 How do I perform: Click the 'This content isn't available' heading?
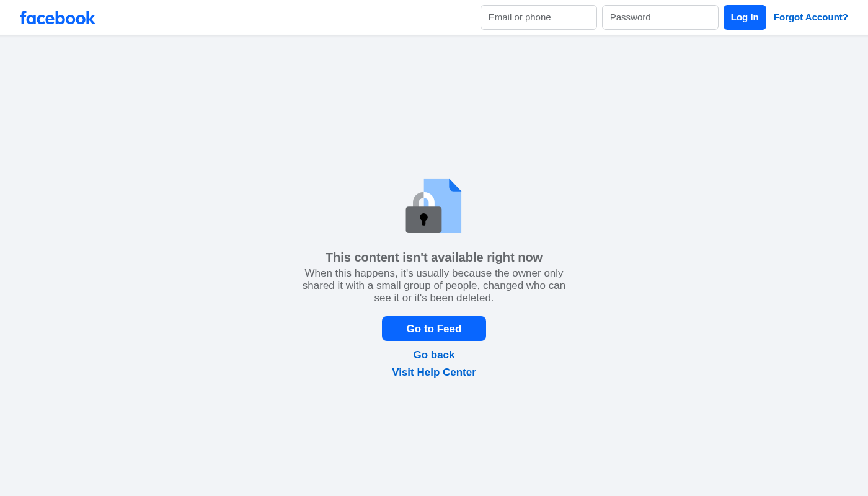coord(434,257)
